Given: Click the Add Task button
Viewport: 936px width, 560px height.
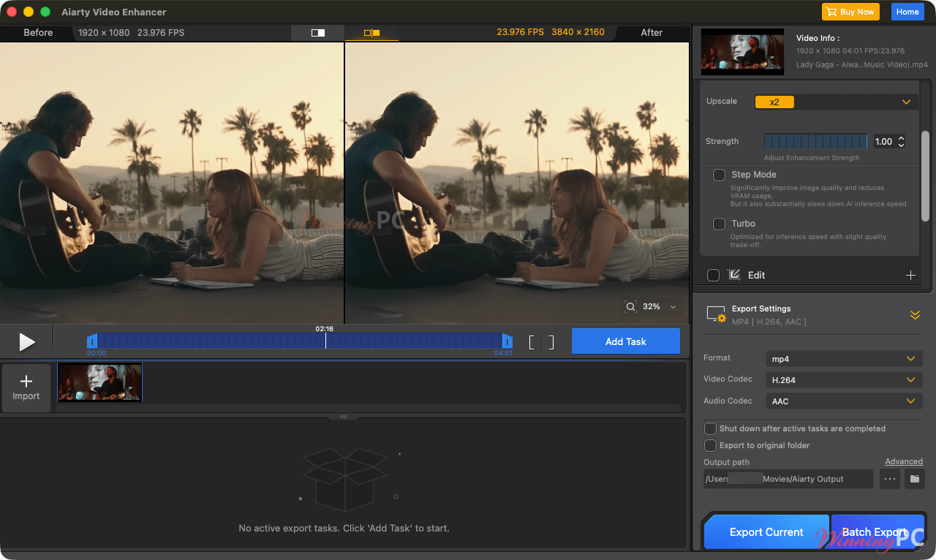Looking at the screenshot, I should click(x=626, y=341).
